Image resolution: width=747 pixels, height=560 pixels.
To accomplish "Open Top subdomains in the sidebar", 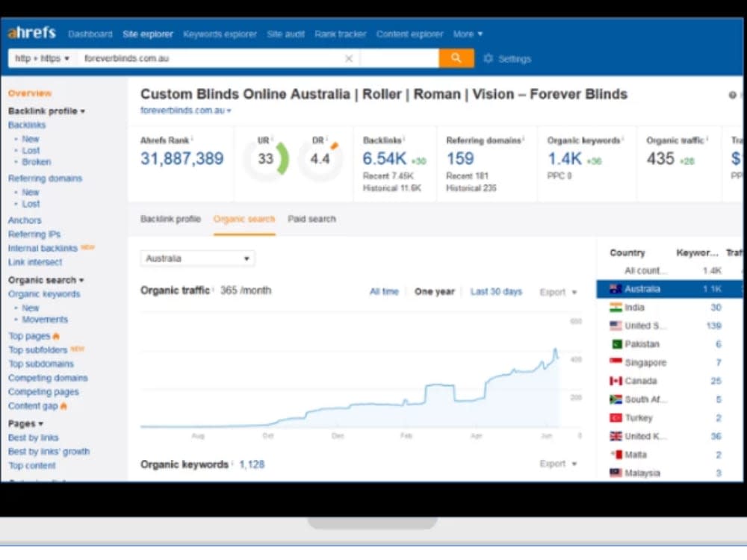I will point(41,364).
